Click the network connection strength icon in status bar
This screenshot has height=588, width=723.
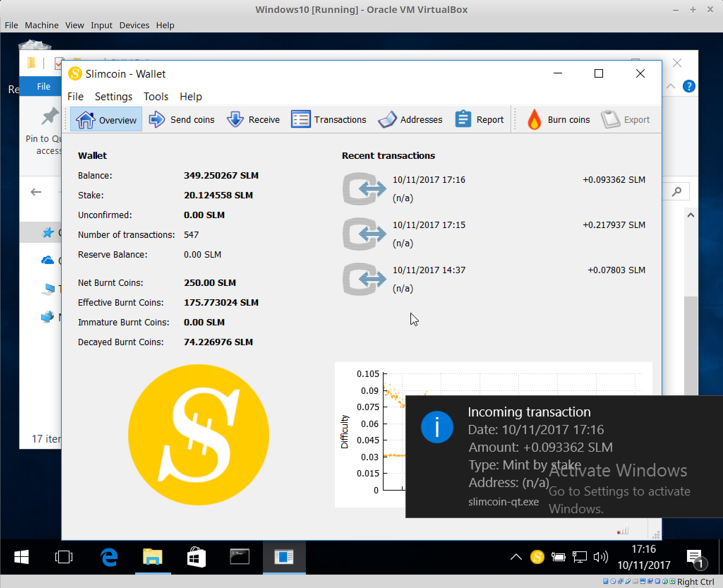click(623, 529)
